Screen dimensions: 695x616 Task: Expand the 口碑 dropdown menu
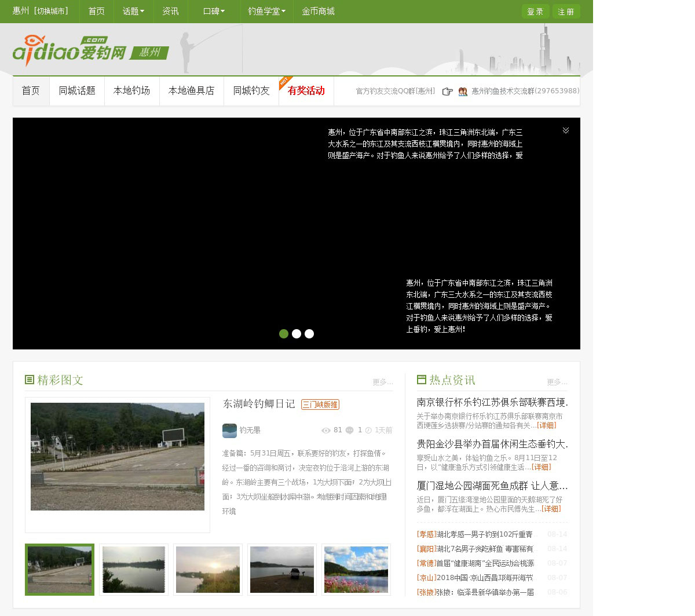(214, 11)
